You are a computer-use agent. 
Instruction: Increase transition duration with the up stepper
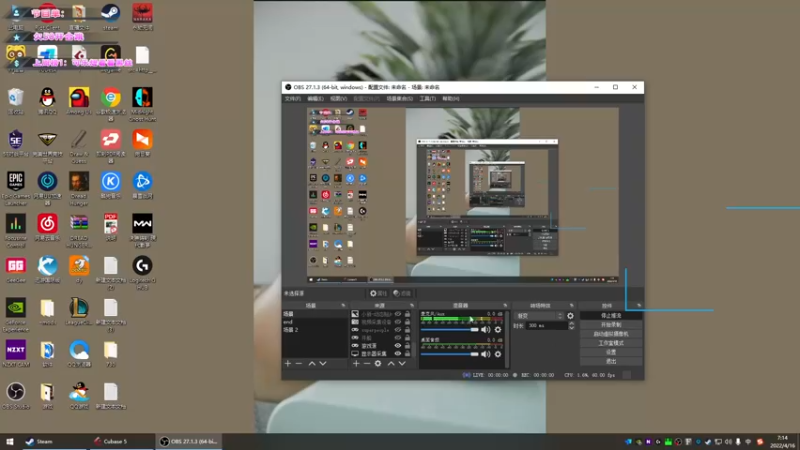coord(571,323)
